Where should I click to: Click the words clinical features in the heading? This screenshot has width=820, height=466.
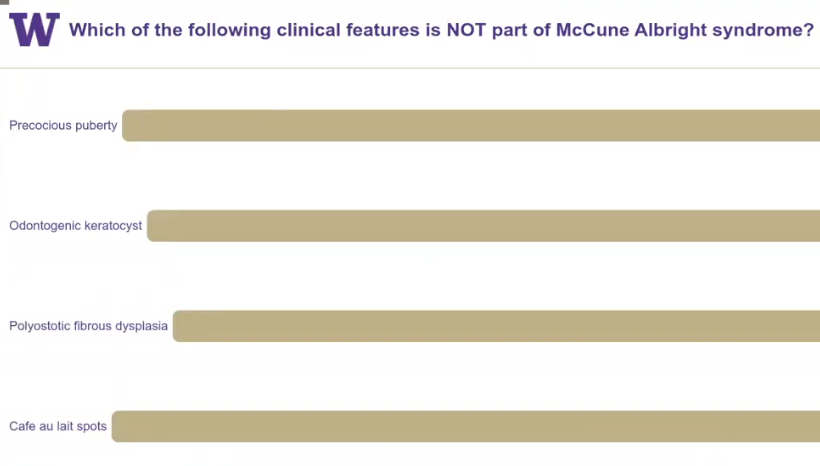pos(348,30)
